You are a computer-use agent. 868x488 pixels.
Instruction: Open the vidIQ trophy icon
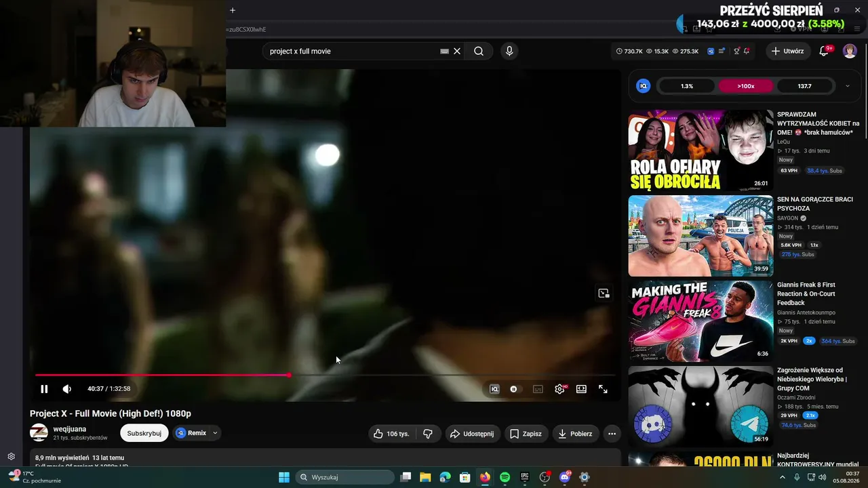(x=736, y=51)
